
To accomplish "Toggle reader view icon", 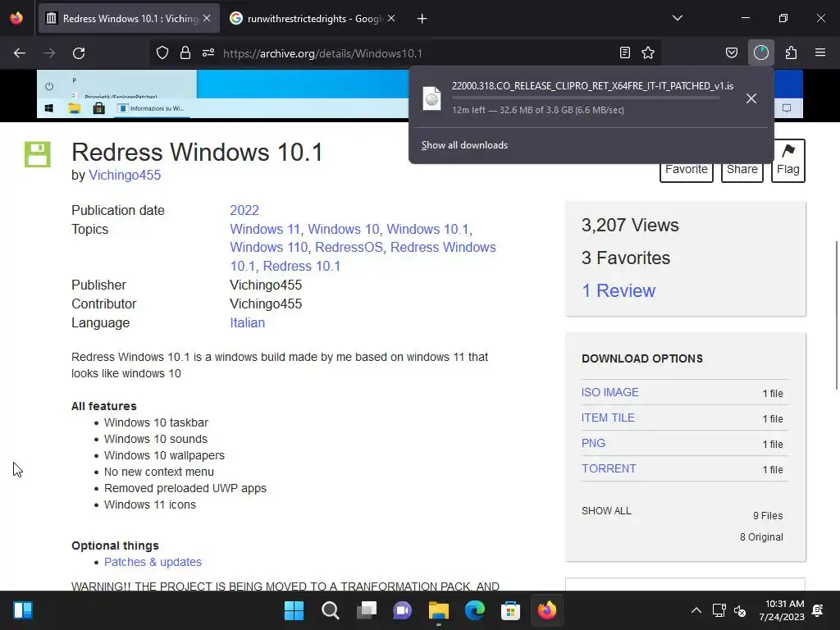I will (x=624, y=53).
